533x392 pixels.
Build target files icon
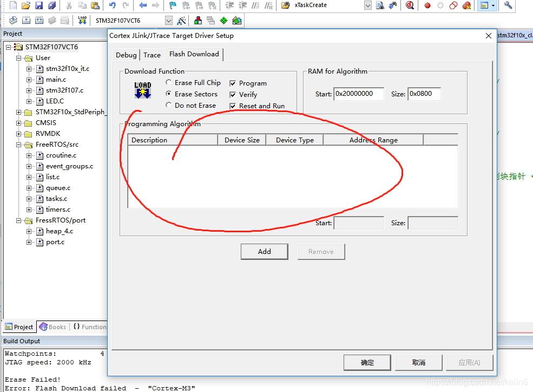pyautogui.click(x=26, y=21)
